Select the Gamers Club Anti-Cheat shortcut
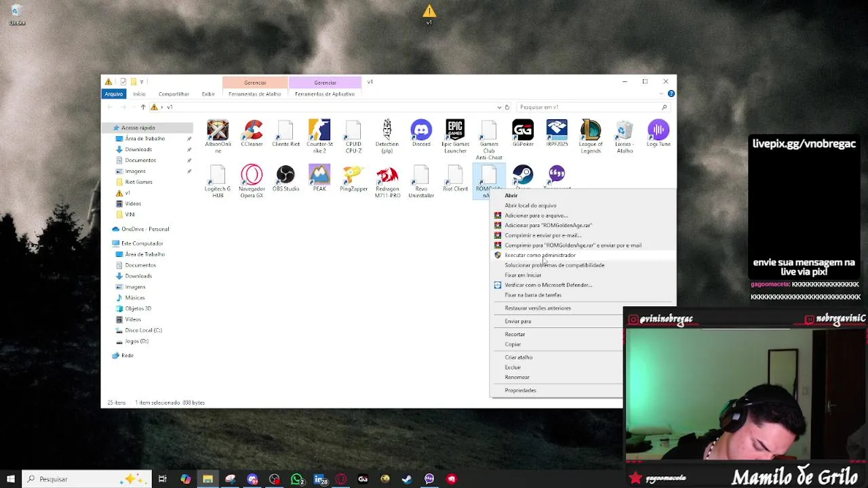 tap(489, 140)
